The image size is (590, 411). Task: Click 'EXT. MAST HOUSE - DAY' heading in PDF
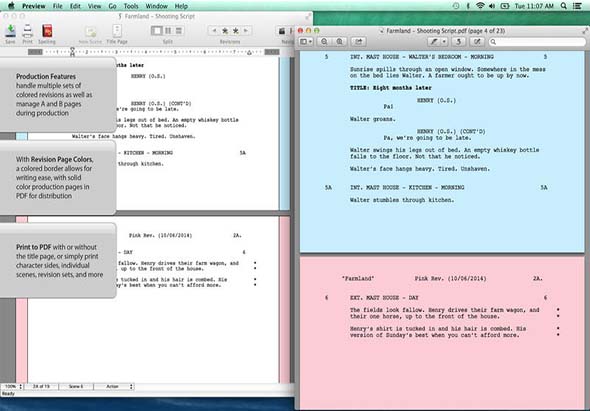coord(384,298)
